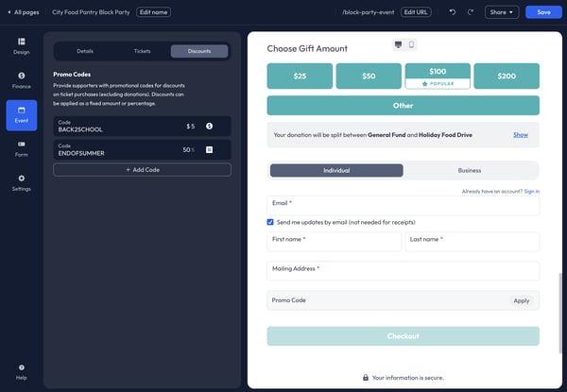
Task: Switch preview to mobile view icon
Action: pos(411,44)
